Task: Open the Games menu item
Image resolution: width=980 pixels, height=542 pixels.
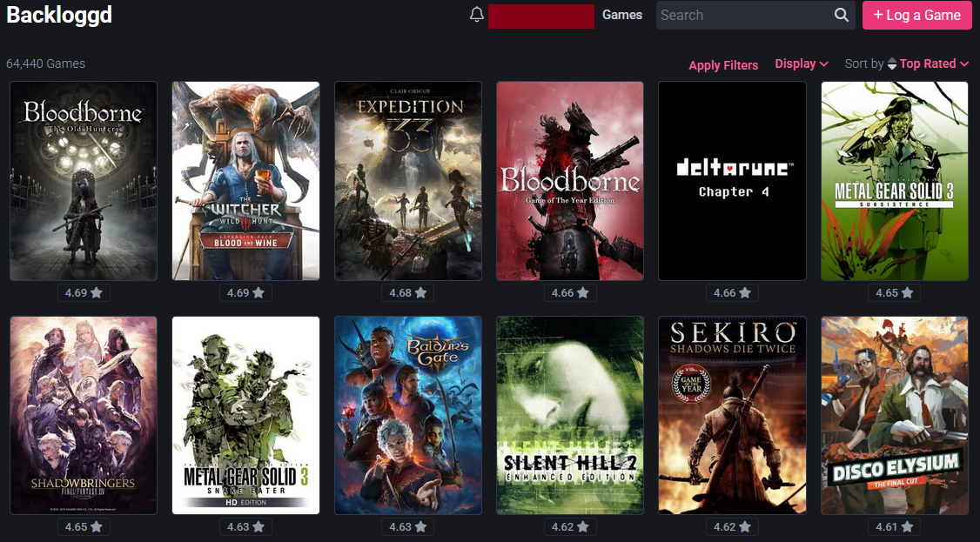Action: tap(622, 15)
